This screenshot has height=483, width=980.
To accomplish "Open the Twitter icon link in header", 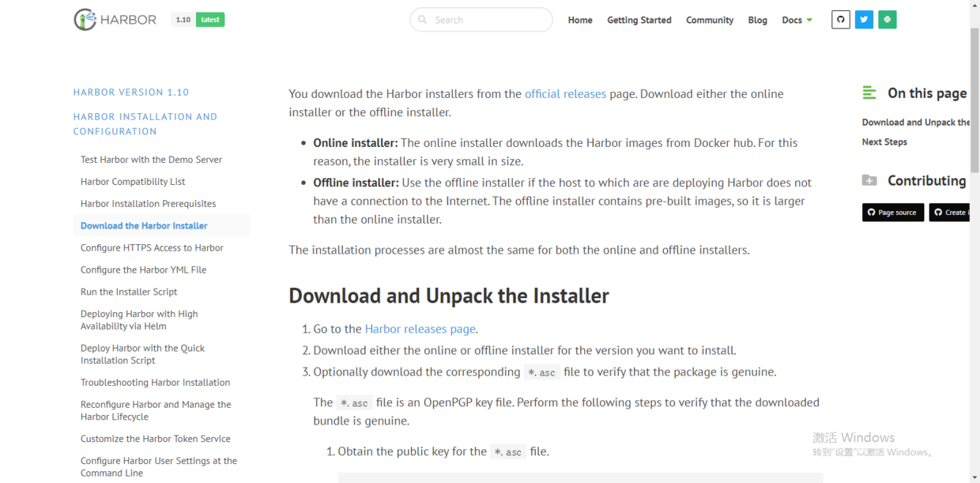I will click(864, 20).
